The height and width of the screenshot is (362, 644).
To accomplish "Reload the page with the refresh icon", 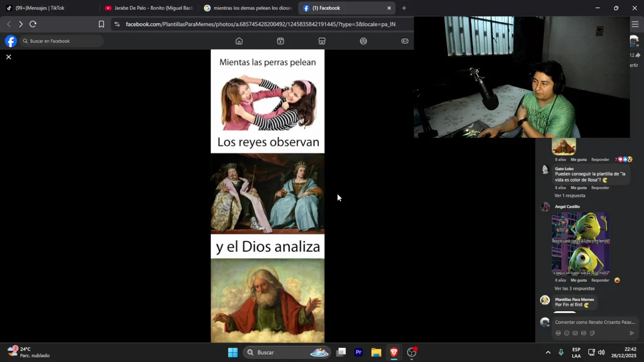I will (33, 24).
